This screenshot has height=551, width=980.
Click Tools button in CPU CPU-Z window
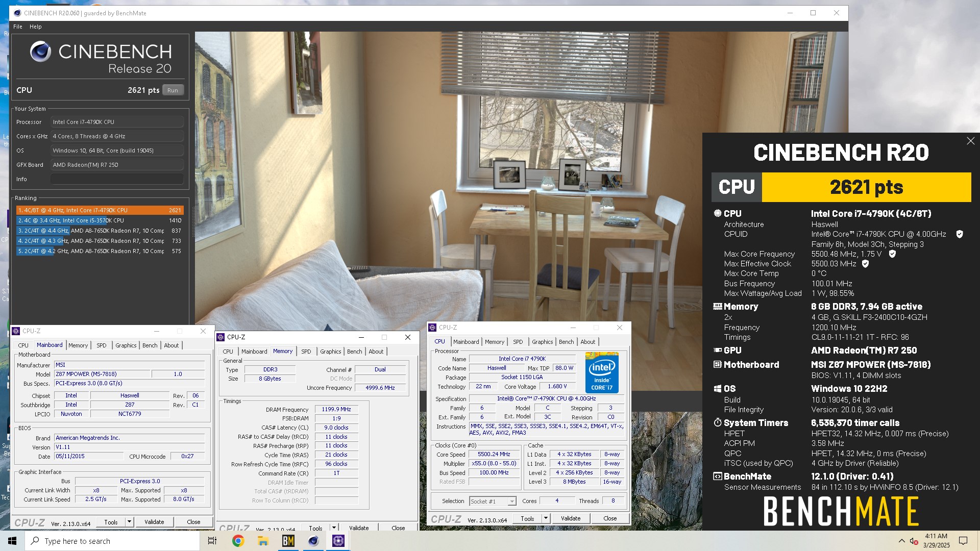click(x=527, y=518)
